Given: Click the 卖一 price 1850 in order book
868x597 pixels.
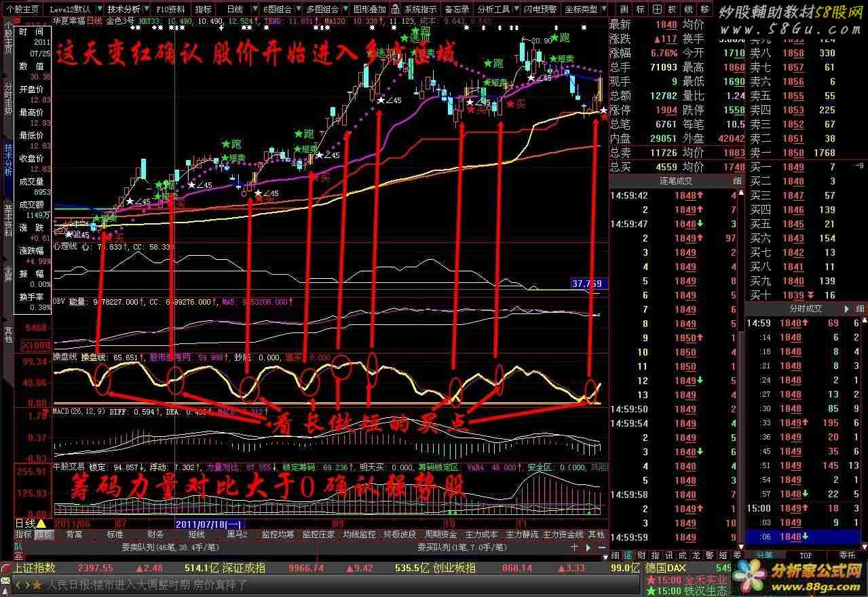Looking at the screenshot, I should coord(793,153).
